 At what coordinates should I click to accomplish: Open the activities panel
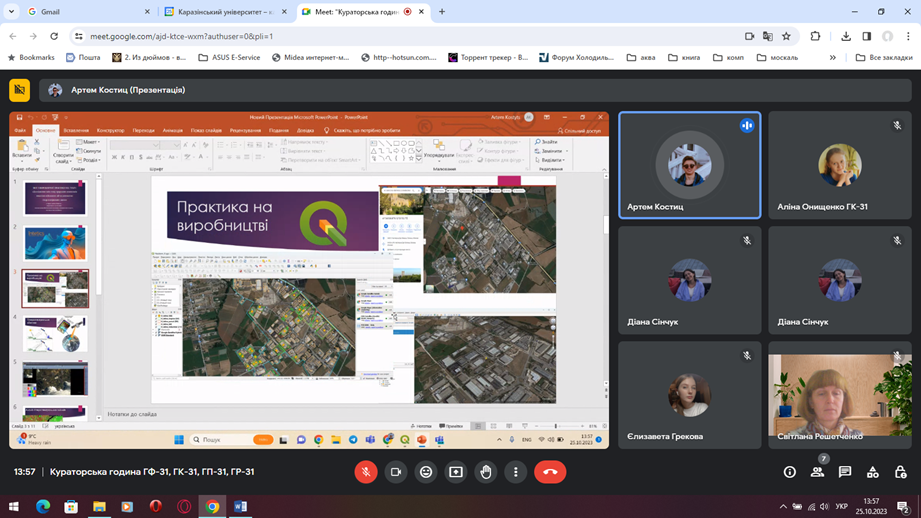point(873,472)
